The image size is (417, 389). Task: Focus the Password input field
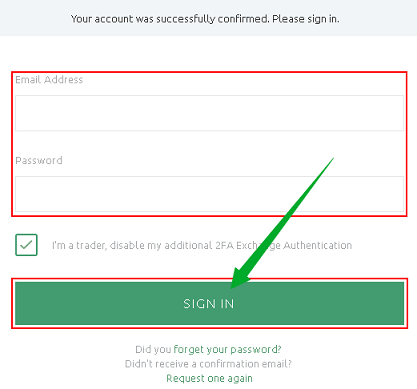click(209, 194)
